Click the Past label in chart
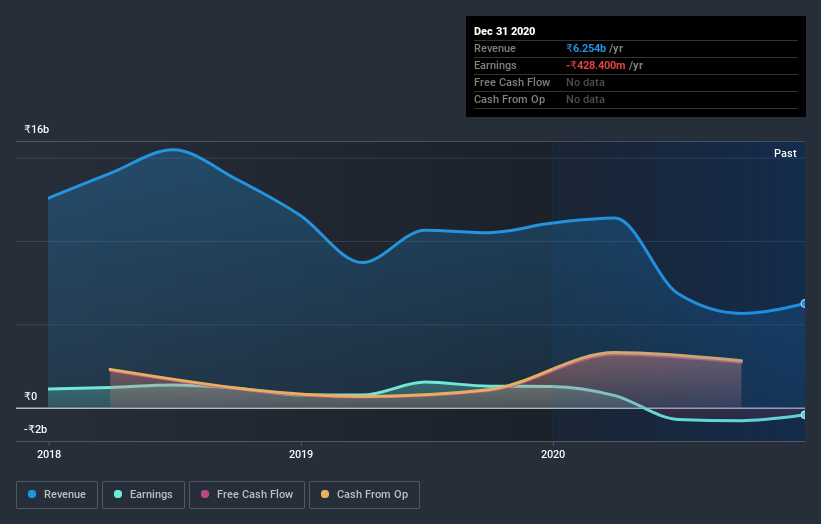This screenshot has width=821, height=524. pos(785,153)
